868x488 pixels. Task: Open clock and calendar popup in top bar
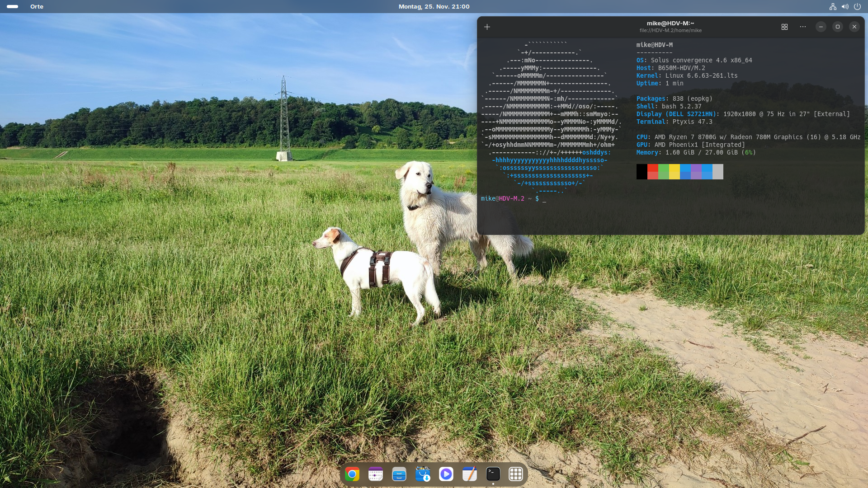point(434,6)
